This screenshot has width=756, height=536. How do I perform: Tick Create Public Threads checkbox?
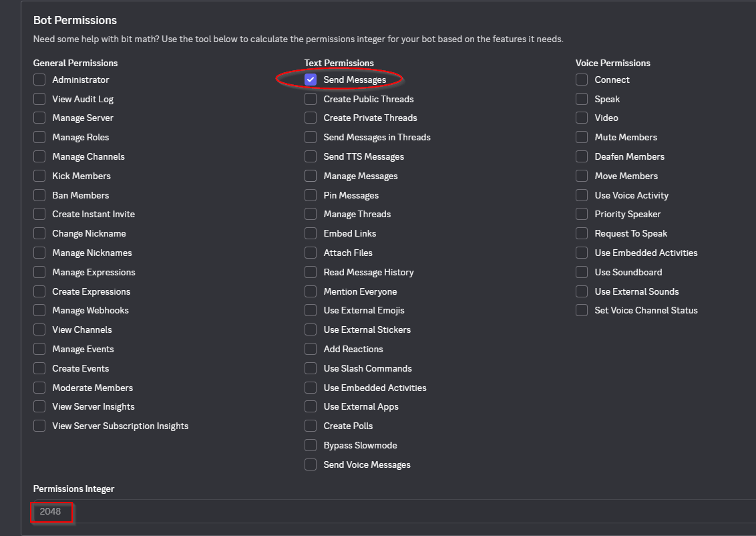pos(311,99)
